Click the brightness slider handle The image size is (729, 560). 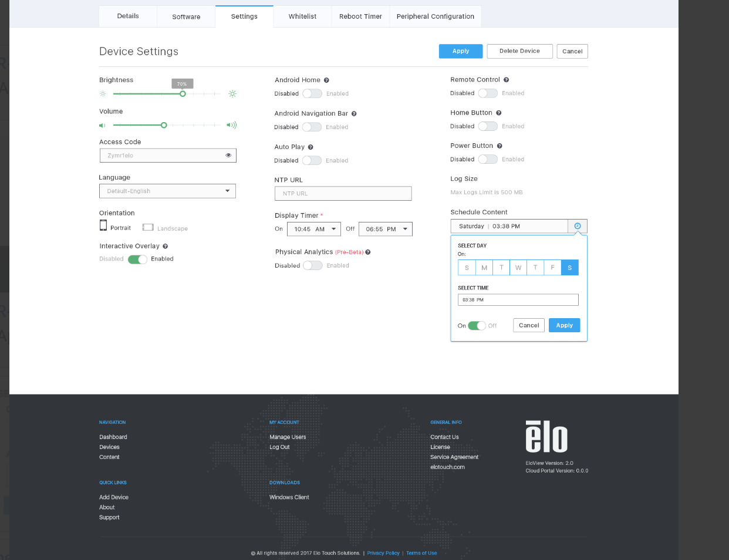(183, 94)
